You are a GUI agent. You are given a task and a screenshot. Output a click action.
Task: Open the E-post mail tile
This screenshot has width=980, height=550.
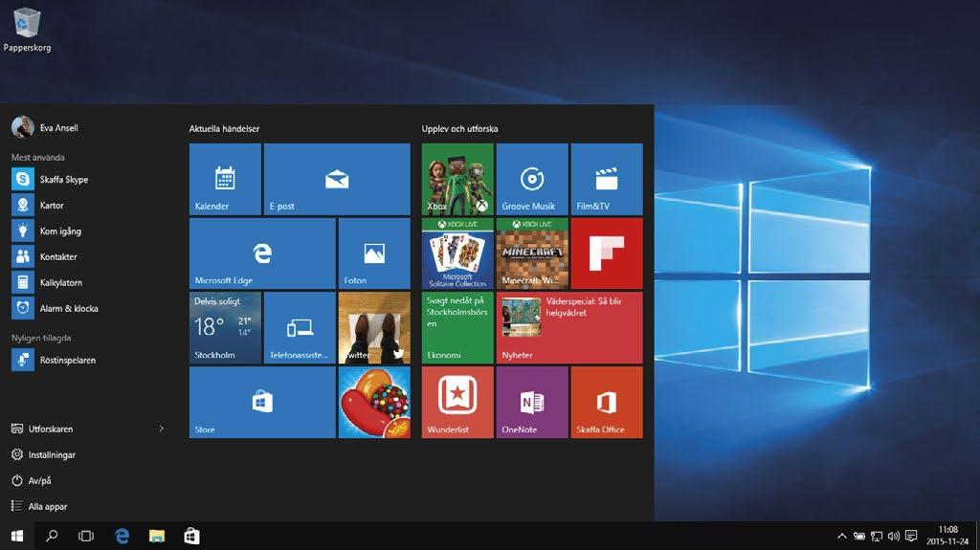tap(337, 179)
